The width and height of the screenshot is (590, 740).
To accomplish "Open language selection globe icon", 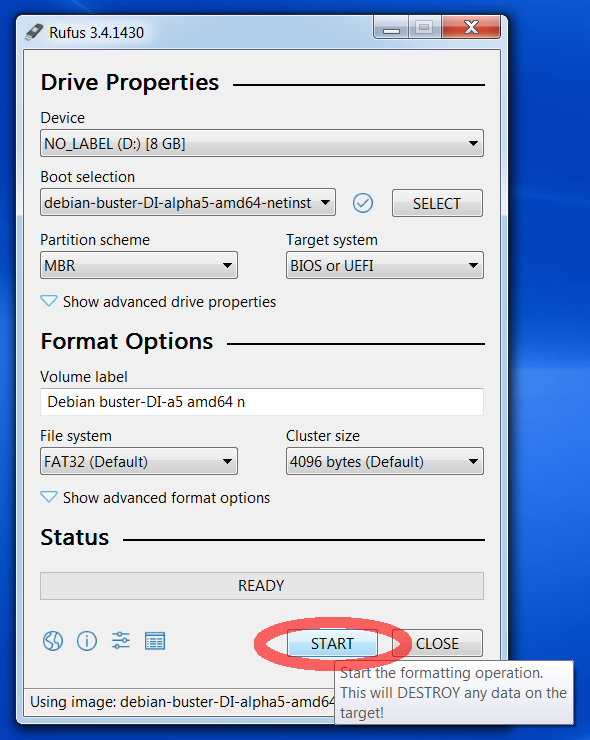I will [52, 641].
